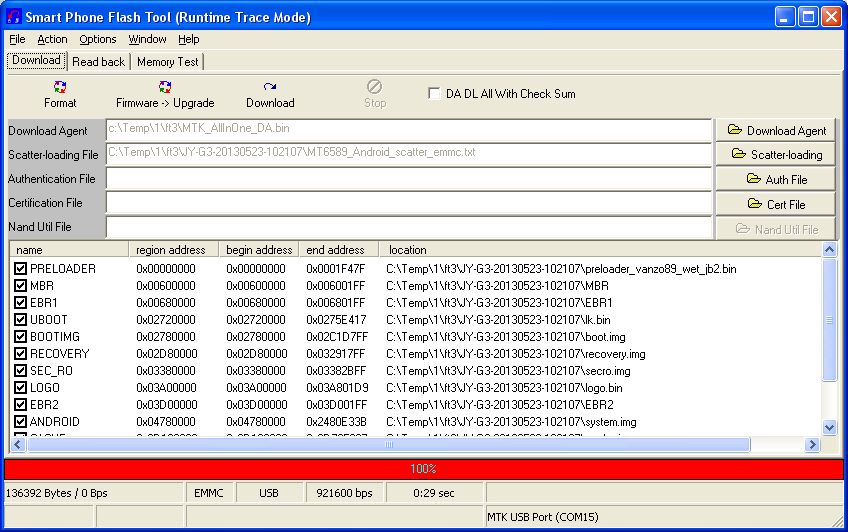
Task: Select the recovery.img location path
Action: coord(515,354)
